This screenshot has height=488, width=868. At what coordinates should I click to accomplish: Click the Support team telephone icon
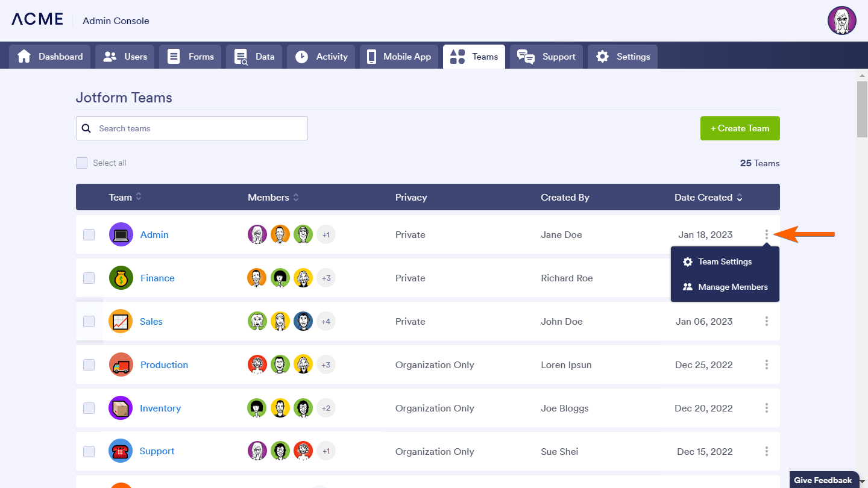pyautogui.click(x=121, y=451)
